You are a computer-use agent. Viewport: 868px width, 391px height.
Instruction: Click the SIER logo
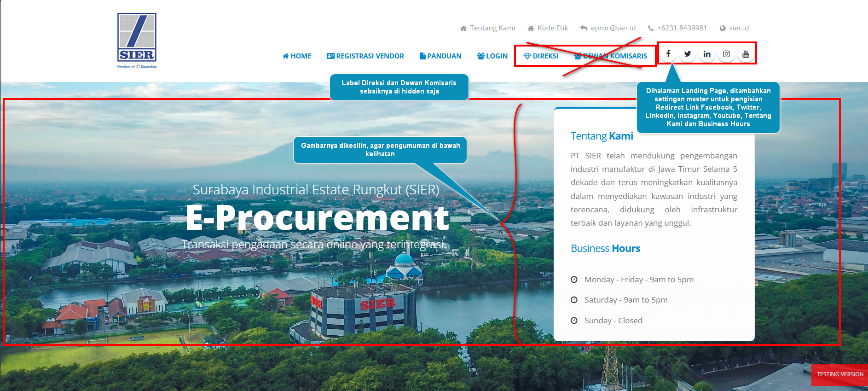click(x=137, y=40)
